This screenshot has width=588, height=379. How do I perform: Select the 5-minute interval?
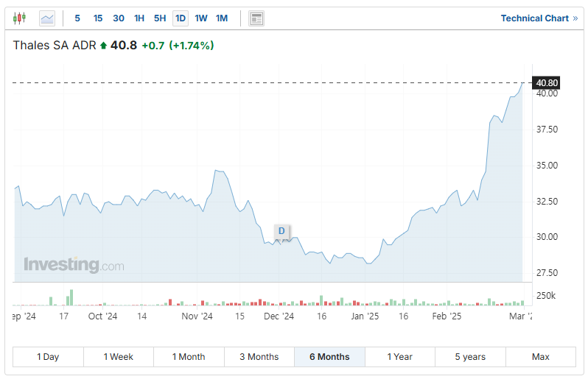(x=77, y=18)
